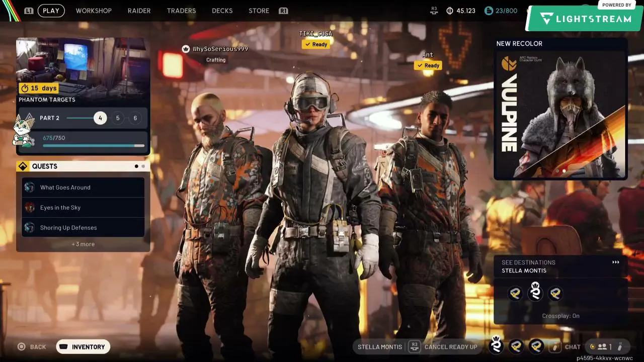The height and width of the screenshot is (362, 644).
Task: Click the middle yellow emblem in bottom bar
Action: 516,346
